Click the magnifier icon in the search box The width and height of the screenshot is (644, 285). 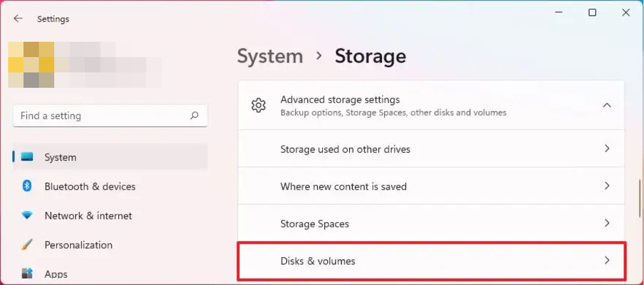(194, 116)
